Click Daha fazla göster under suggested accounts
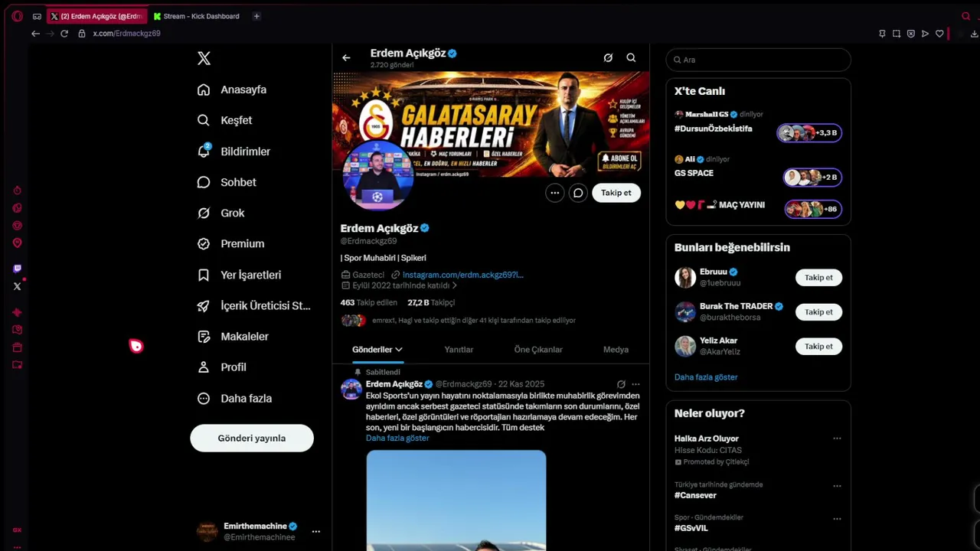This screenshot has width=980, height=551. point(706,377)
